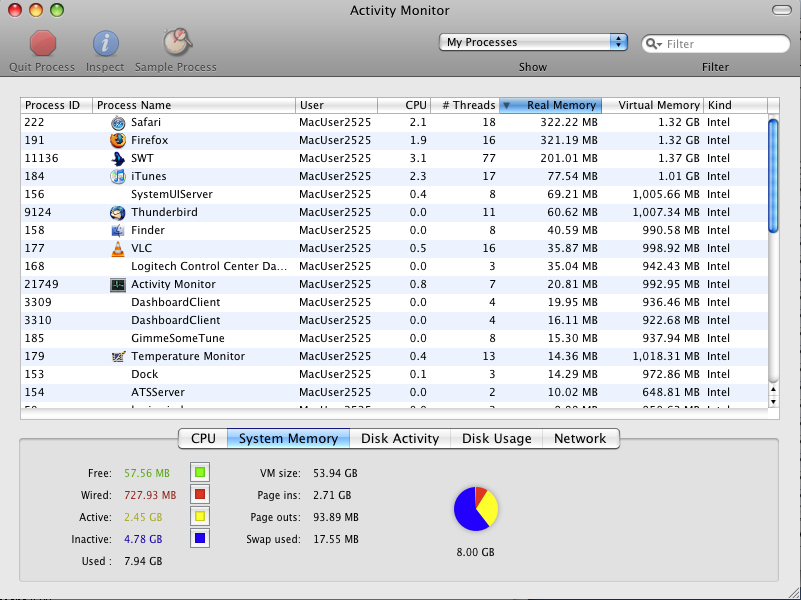Click the 53.94 GB VM size value
Viewport: 801px width, 600px height.
pos(335,473)
